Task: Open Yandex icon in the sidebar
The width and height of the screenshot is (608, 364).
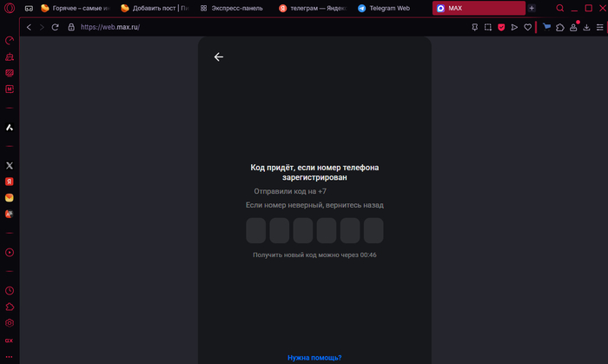Action: pos(10,182)
